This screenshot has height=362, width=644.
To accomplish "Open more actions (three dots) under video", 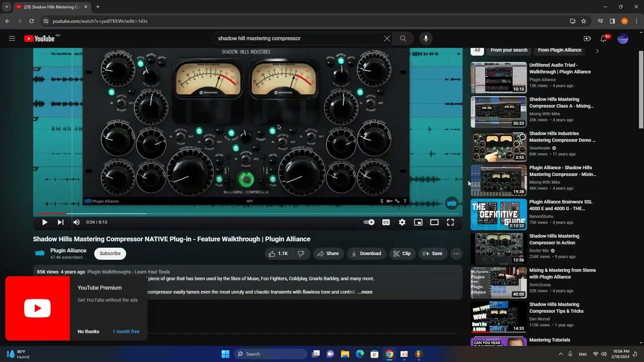I will tap(456, 254).
